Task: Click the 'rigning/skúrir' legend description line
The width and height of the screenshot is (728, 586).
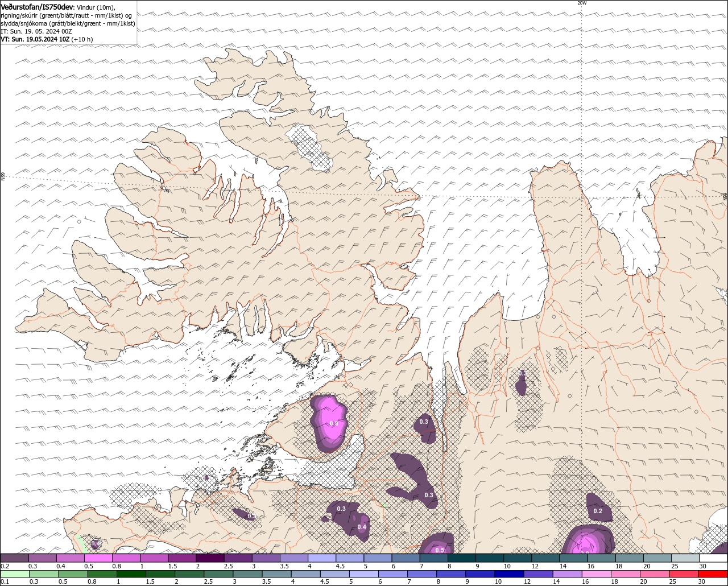Action: click(x=67, y=15)
